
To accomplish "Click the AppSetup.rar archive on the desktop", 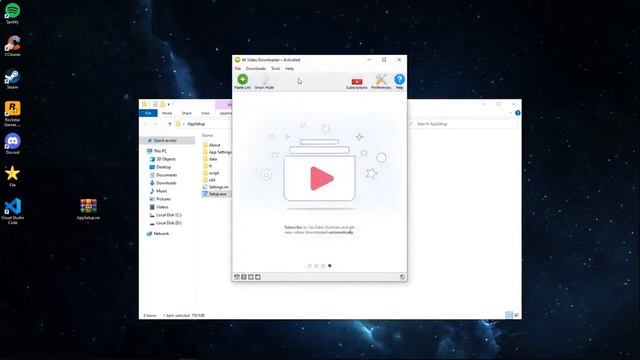I will tap(88, 209).
